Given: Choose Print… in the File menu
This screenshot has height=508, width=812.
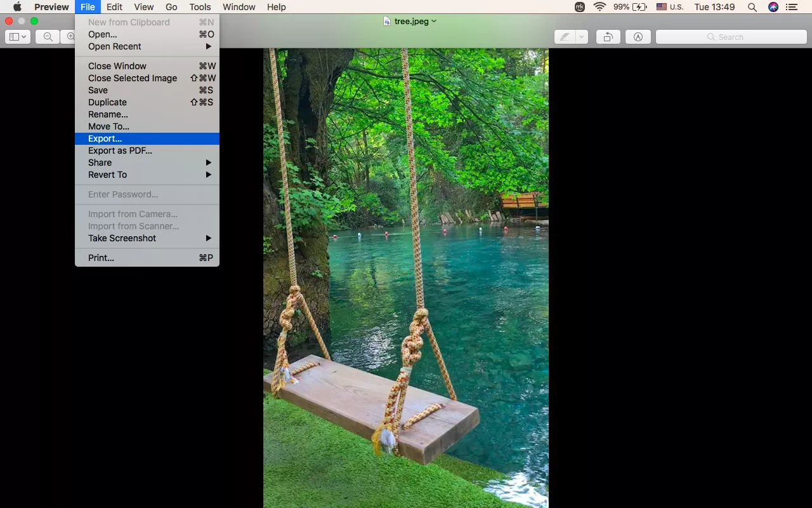Looking at the screenshot, I should click(x=101, y=258).
